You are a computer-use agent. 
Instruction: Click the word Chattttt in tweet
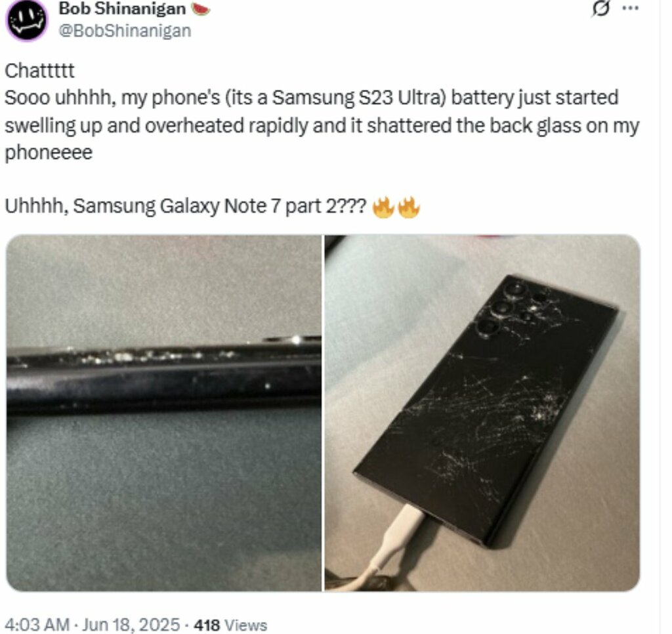point(39,70)
